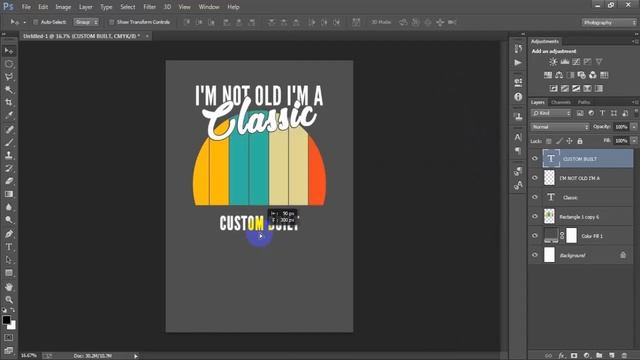Select the History Brush tool
Viewport: 640px width, 360px height.
tap(9, 168)
